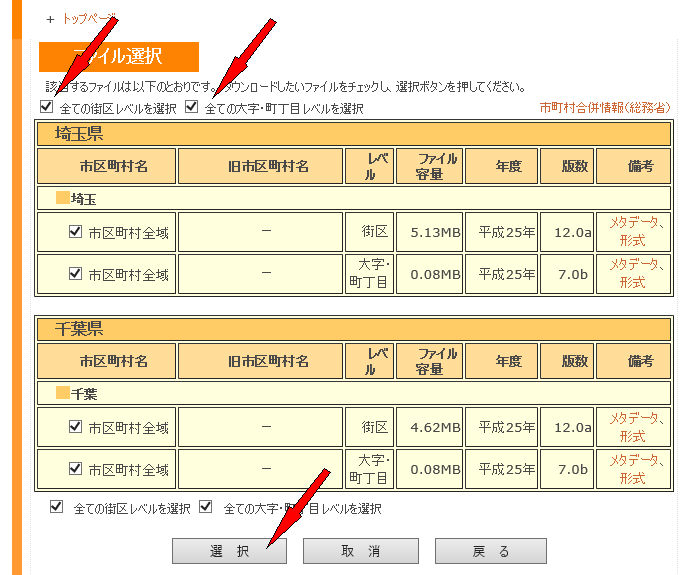Open メタデータ link for Saitama 大字・町丁目 row

pyautogui.click(x=633, y=265)
